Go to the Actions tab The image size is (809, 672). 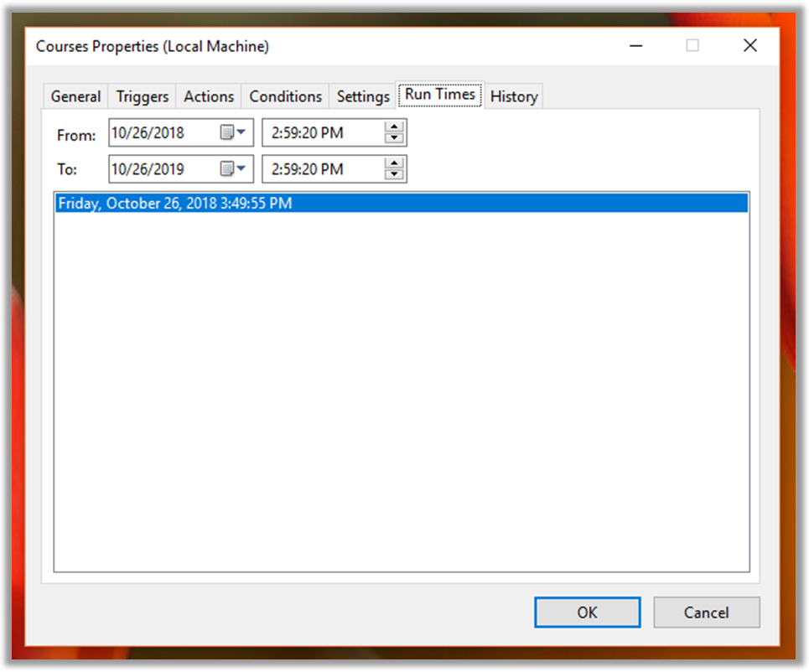coord(209,96)
